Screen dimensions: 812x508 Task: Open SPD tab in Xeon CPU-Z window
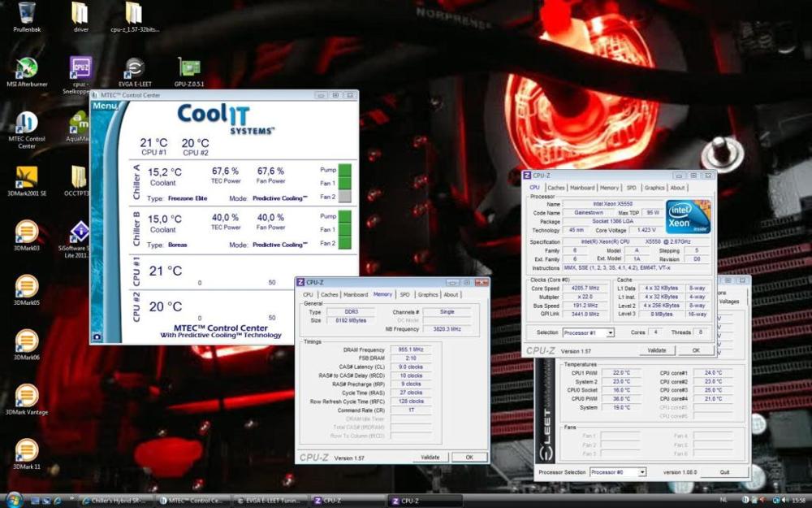(631, 188)
